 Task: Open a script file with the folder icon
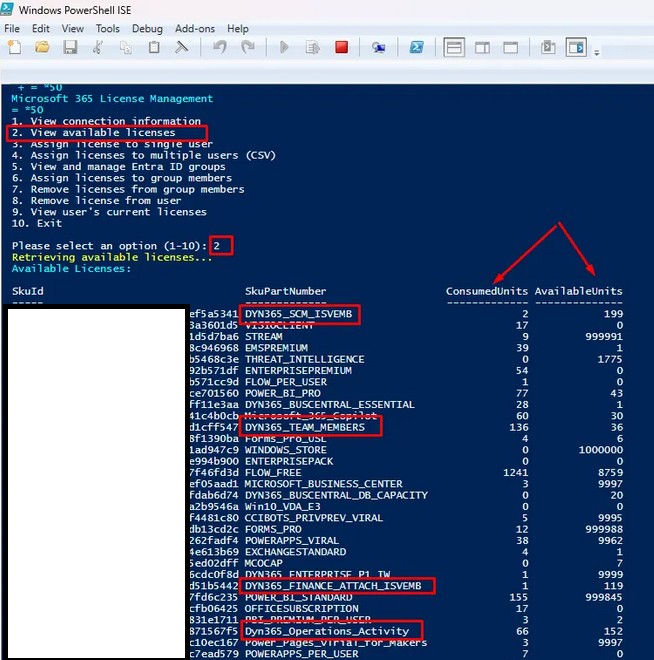43,47
